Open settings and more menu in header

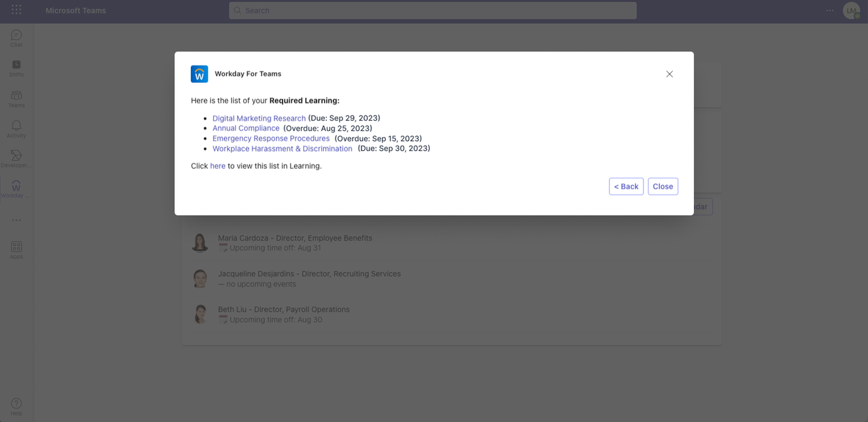pyautogui.click(x=830, y=10)
